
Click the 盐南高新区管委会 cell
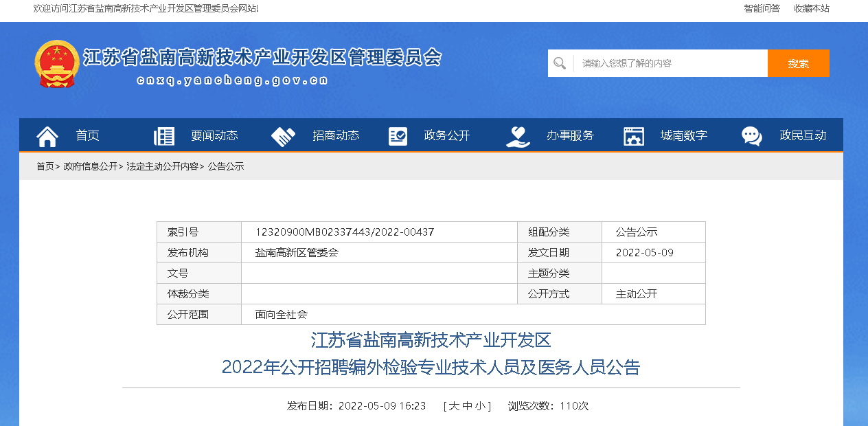click(x=380, y=253)
